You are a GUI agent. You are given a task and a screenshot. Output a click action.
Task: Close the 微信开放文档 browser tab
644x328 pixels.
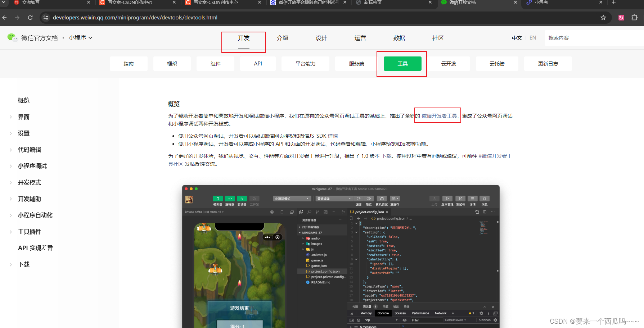tap(515, 3)
